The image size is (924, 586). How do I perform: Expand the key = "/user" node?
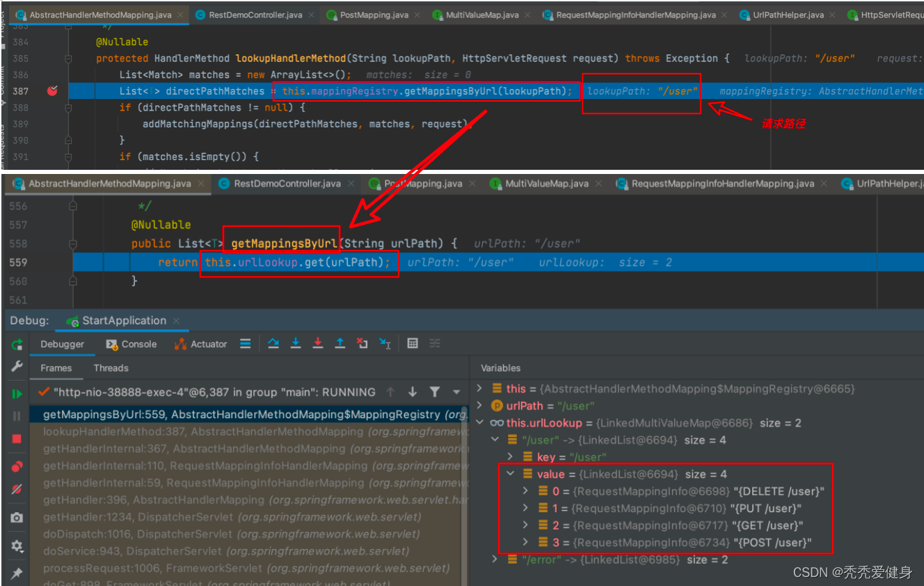point(511,457)
